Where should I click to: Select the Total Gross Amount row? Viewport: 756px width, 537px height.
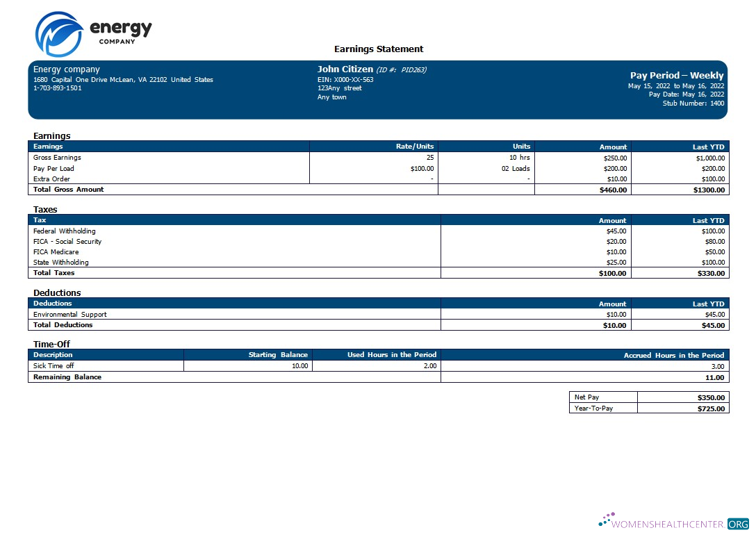coord(69,189)
